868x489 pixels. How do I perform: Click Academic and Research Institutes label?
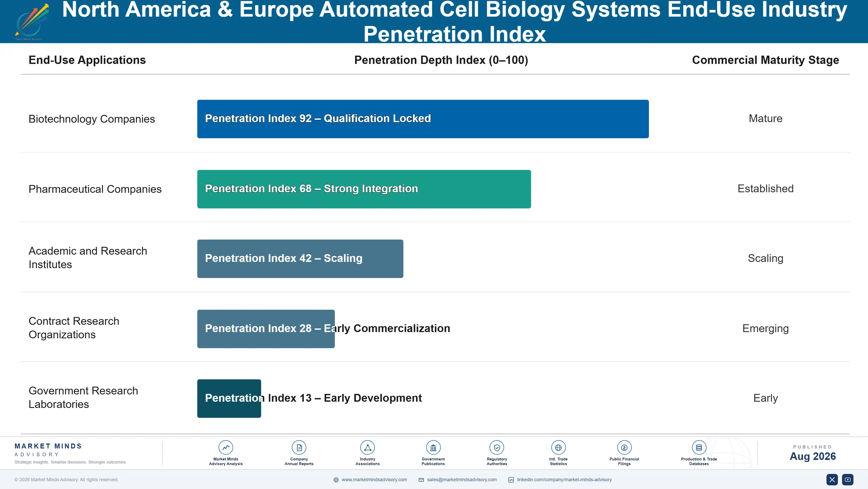tap(88, 258)
